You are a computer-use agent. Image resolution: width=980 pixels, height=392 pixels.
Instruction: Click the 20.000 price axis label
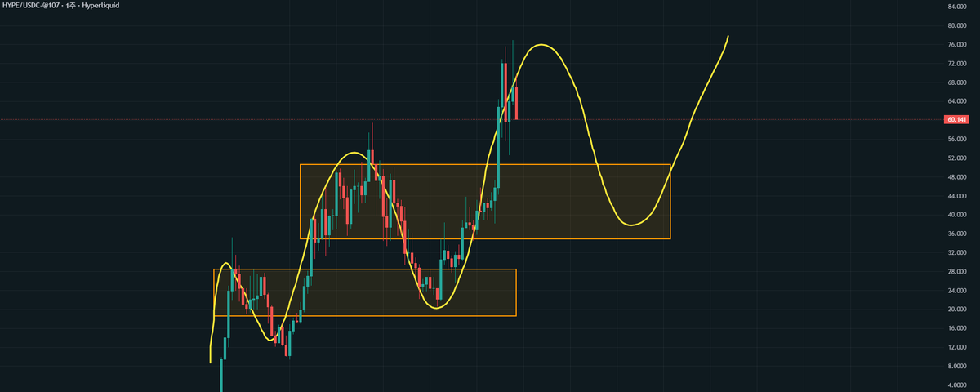[x=957, y=309]
